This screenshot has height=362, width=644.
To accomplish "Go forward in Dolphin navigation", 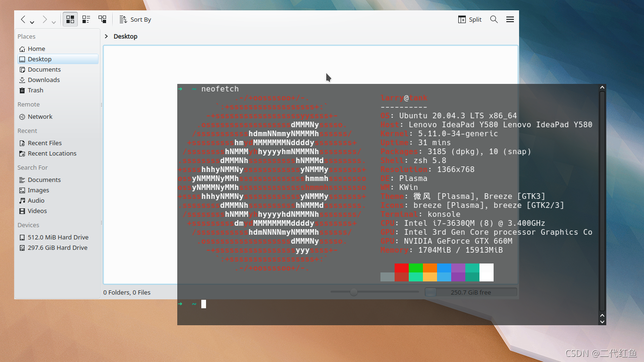I will tap(45, 19).
